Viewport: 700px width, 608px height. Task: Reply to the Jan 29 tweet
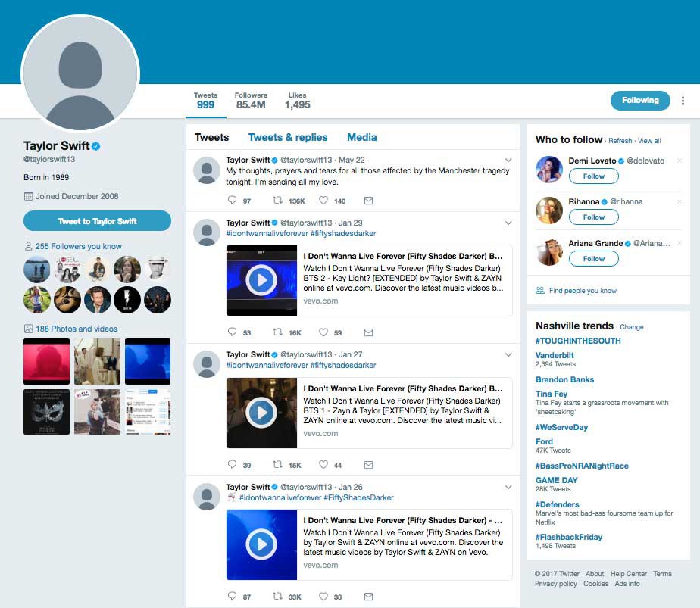click(x=232, y=332)
